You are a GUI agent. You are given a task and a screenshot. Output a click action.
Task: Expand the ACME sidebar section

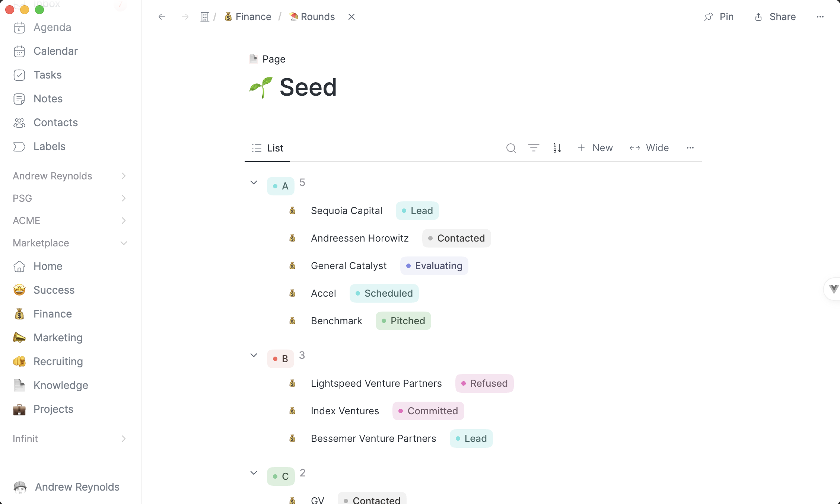tap(124, 221)
